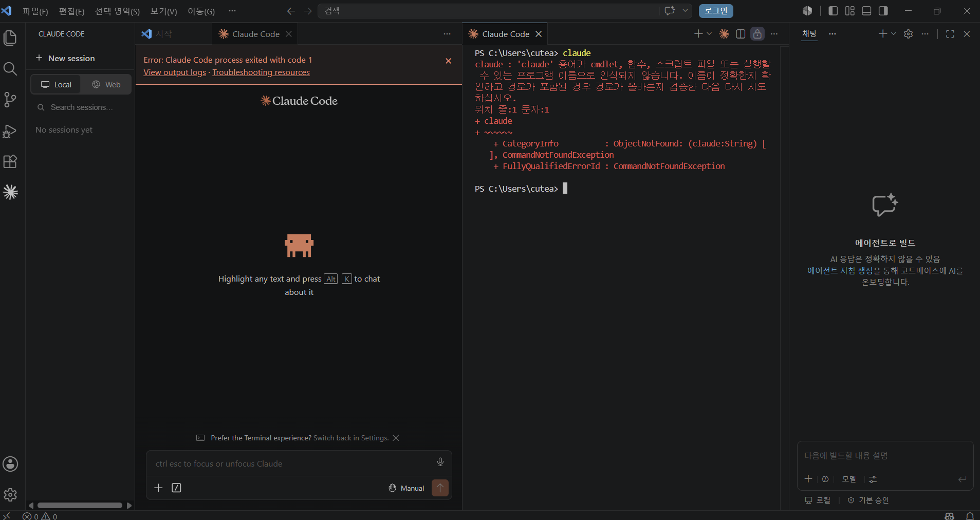Click the Claude icon in terminal group toolbar
The width and height of the screenshot is (980, 520).
coord(724,34)
